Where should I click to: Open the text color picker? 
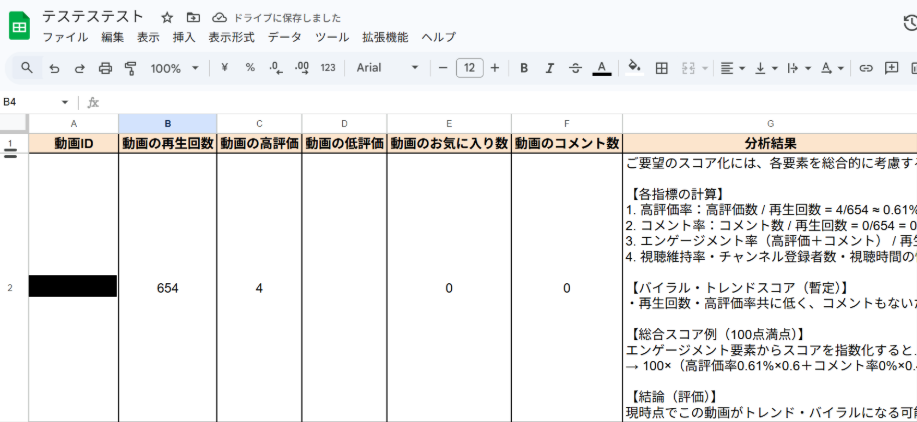coord(601,68)
